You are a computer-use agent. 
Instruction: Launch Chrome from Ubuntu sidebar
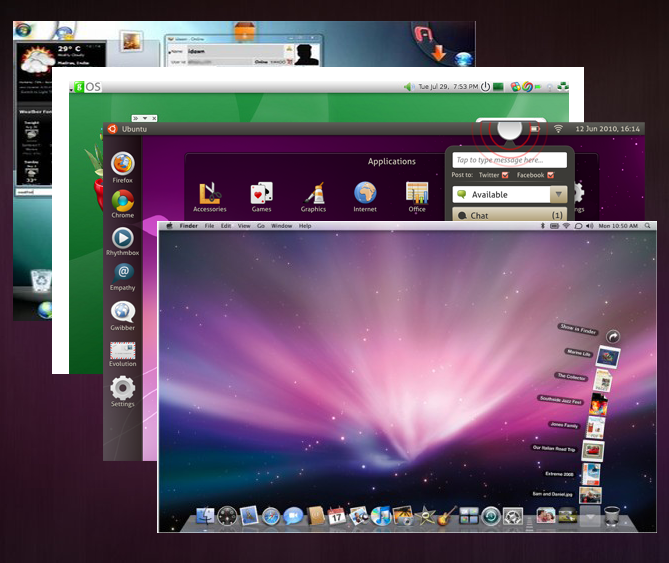(x=122, y=204)
